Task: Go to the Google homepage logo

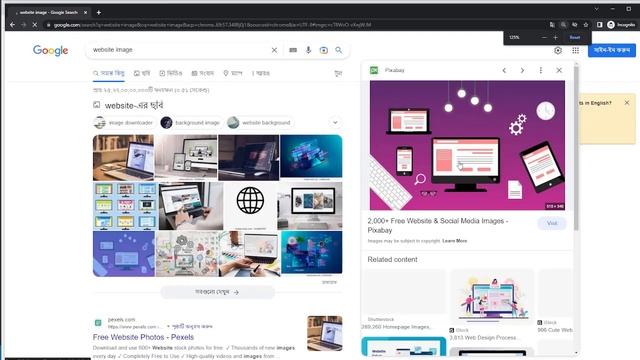Action: point(51,50)
